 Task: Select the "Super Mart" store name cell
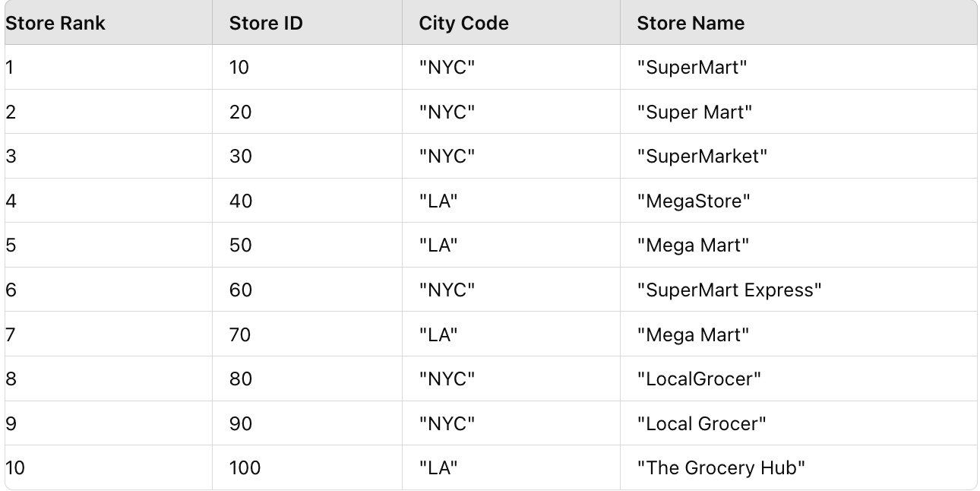[x=694, y=112]
